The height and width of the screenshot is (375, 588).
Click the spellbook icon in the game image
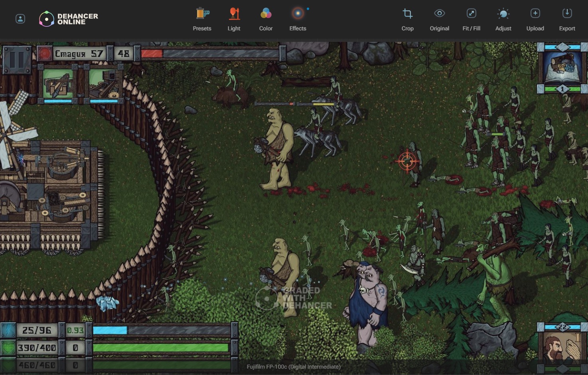tap(562, 69)
